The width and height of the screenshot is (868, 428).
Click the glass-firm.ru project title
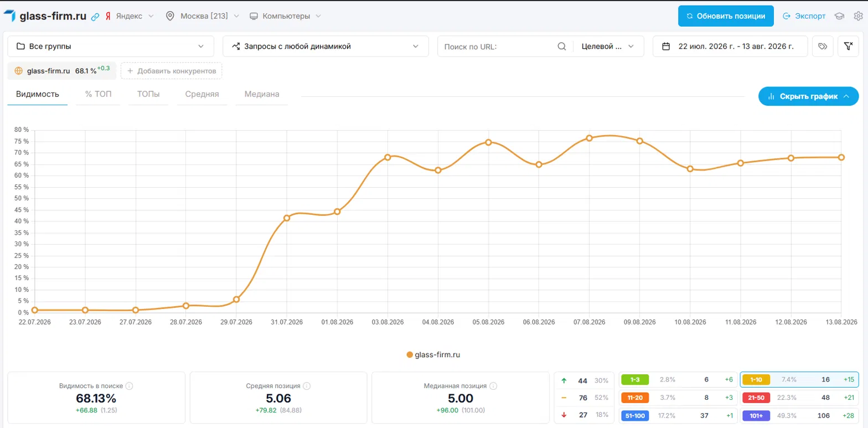click(53, 16)
